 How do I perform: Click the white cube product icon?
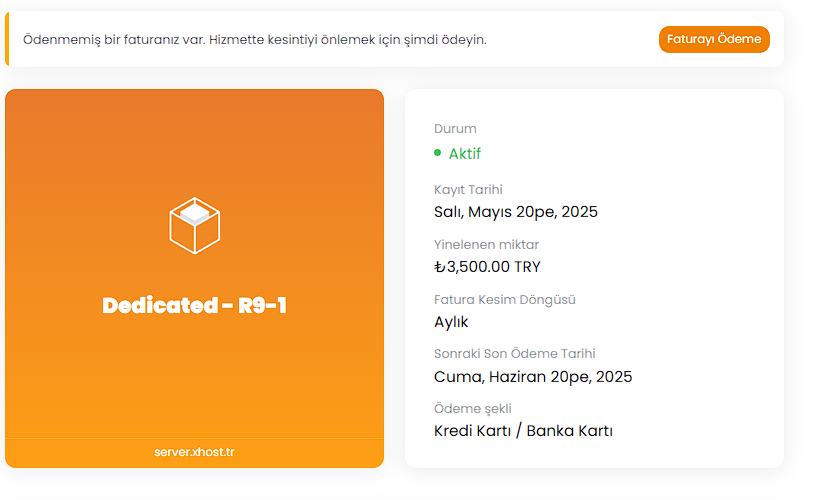pos(195,225)
